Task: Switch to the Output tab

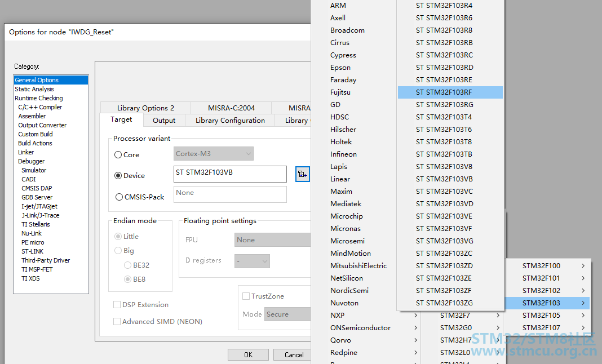Action: pyautogui.click(x=164, y=121)
